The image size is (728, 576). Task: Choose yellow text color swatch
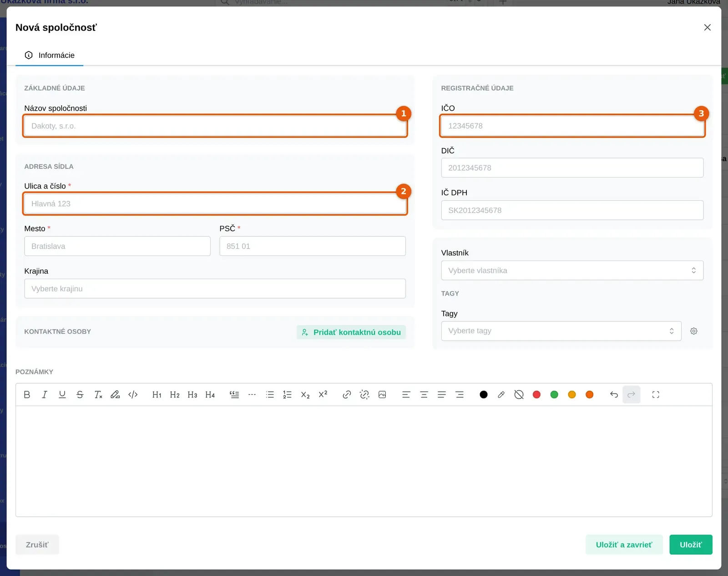[x=572, y=395]
